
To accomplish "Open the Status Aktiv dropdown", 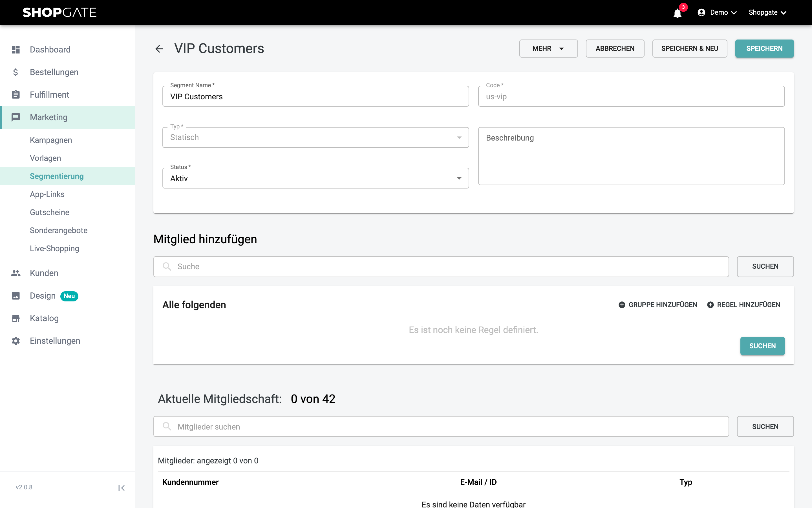I will tap(315, 178).
